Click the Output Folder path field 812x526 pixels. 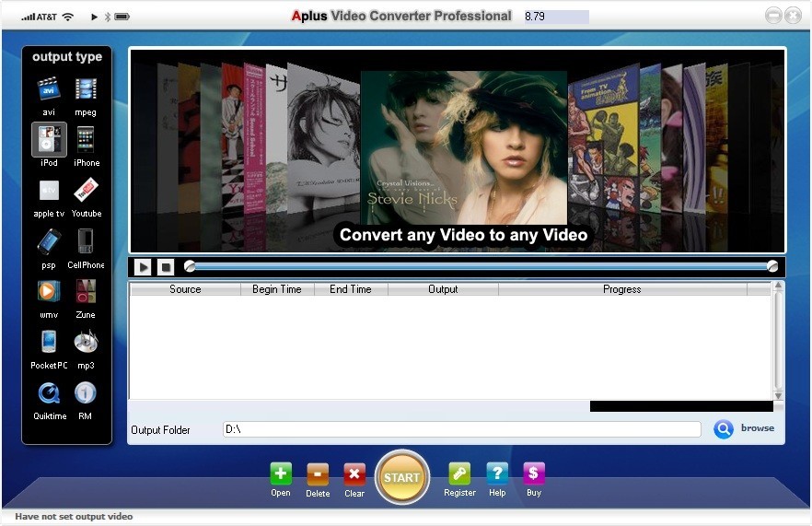coord(460,429)
